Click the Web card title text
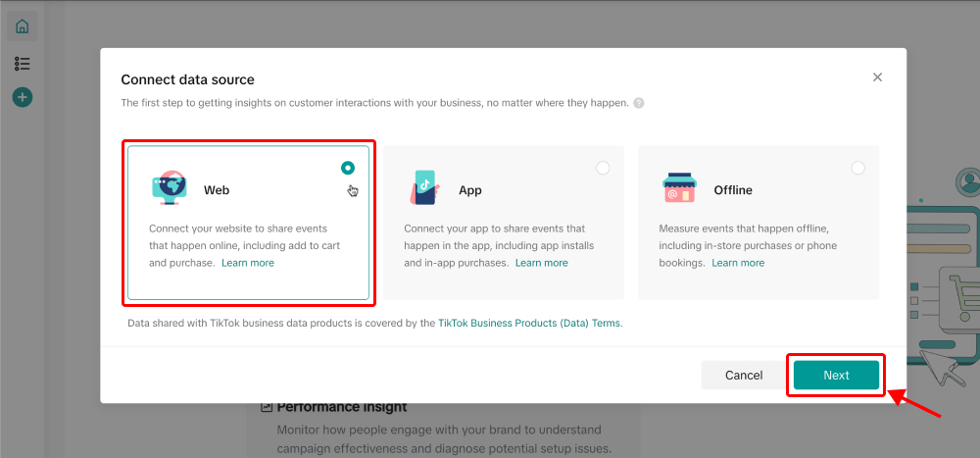The image size is (980, 458). (x=217, y=190)
